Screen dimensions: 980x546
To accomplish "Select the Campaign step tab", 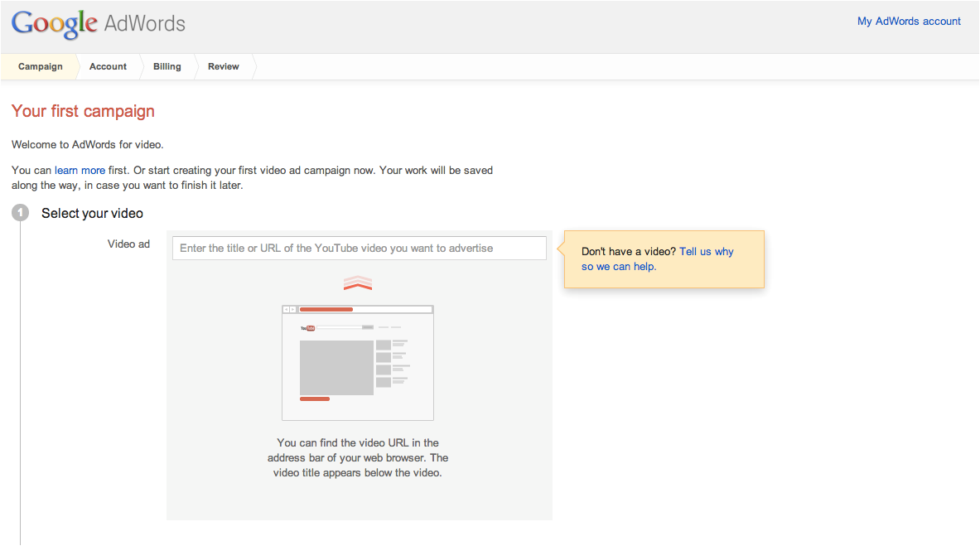I will click(40, 66).
